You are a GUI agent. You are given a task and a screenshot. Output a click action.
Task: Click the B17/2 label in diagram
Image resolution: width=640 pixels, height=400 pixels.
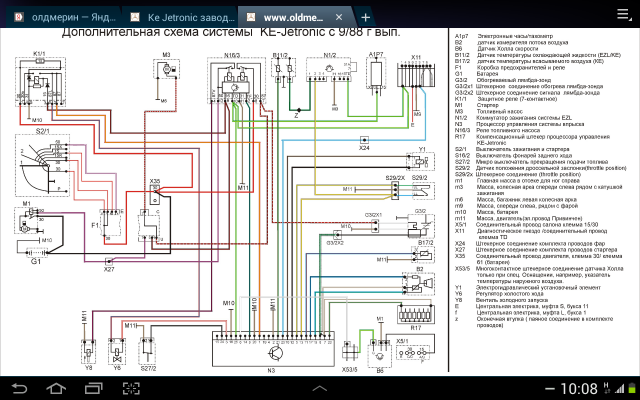425,243
